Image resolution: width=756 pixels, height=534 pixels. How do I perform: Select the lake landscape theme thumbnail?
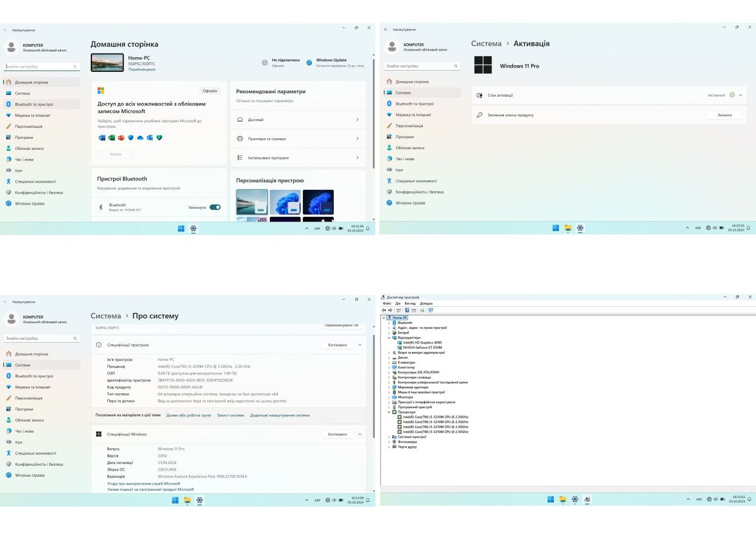[x=252, y=202]
